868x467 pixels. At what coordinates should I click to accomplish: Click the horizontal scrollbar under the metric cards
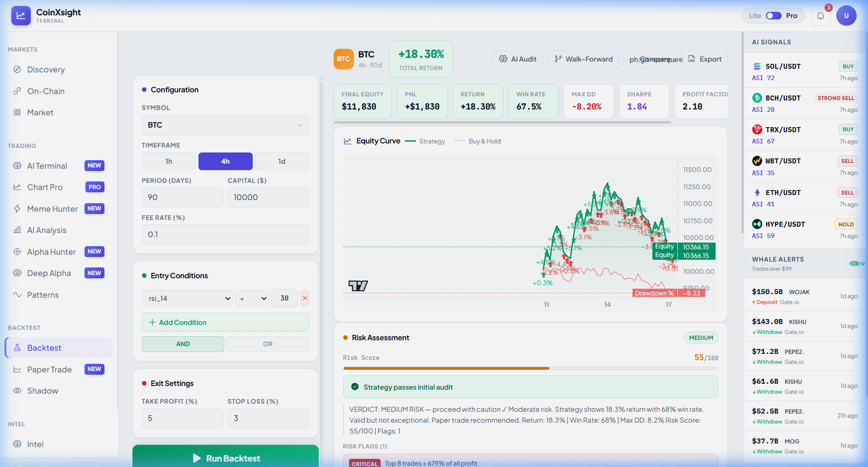tap(502, 122)
